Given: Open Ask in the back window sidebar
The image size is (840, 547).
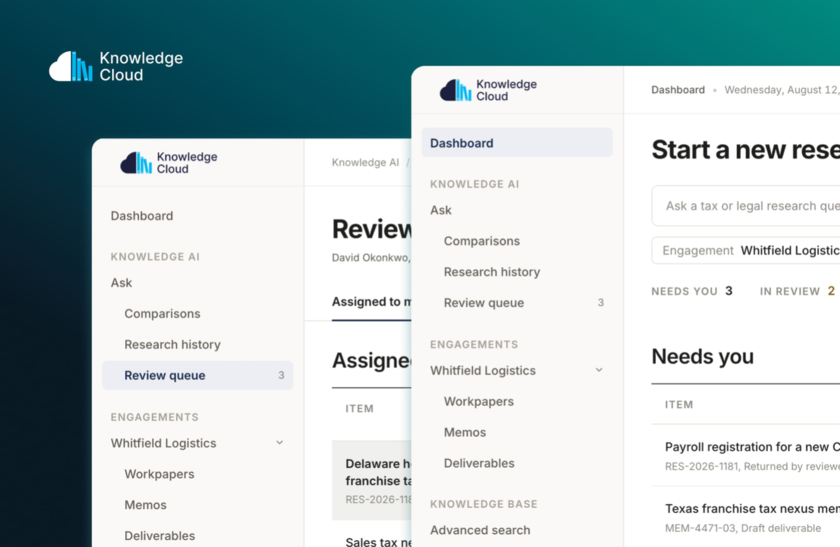Looking at the screenshot, I should coord(121,283).
